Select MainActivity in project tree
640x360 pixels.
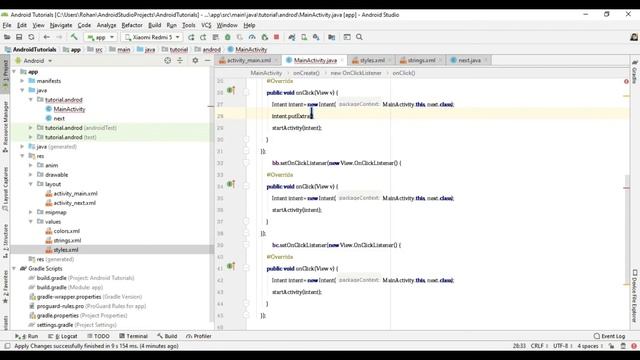[x=69, y=109]
